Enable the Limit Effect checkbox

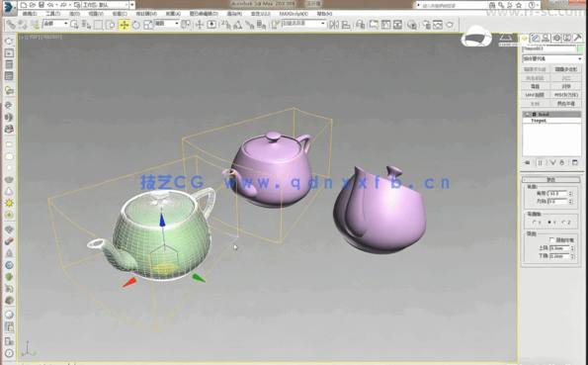pos(551,239)
